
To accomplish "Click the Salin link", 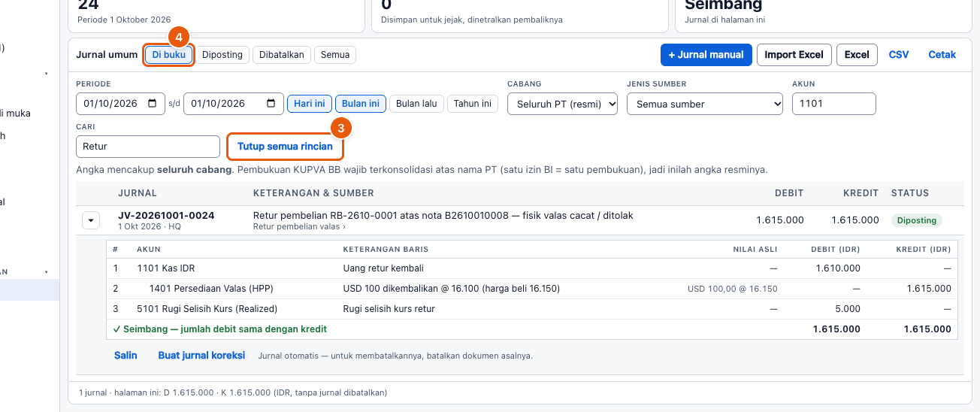I will (x=126, y=355).
